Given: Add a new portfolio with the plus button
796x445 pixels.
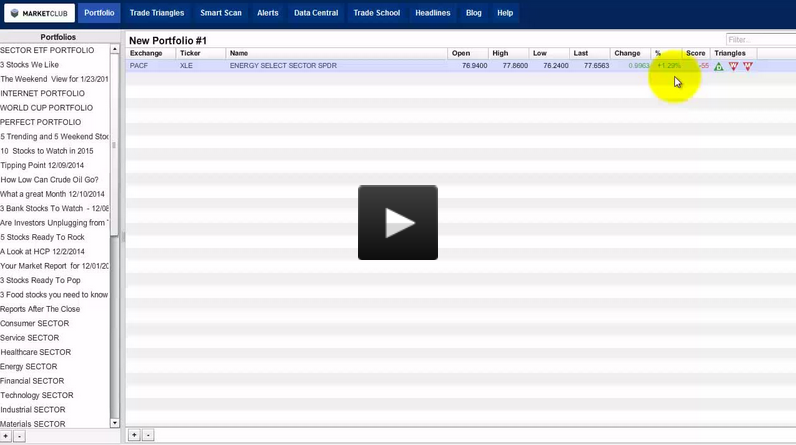Looking at the screenshot, I should point(5,436).
